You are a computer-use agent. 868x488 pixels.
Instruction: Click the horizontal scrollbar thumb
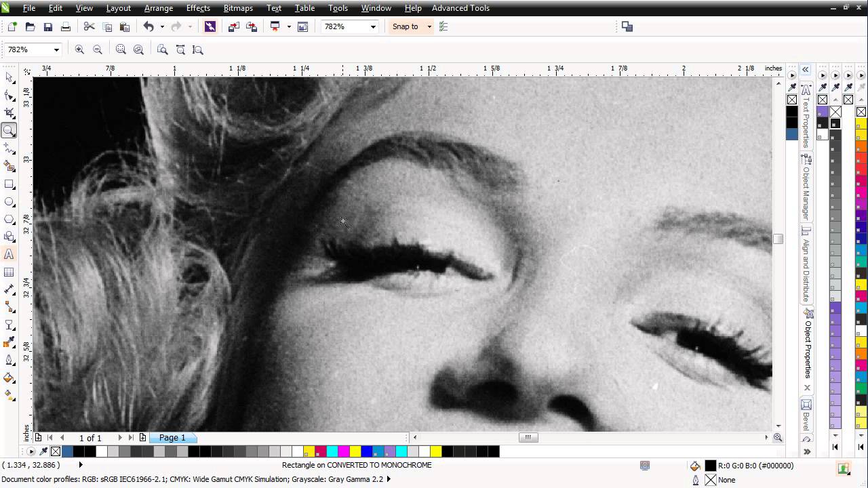[528, 438]
